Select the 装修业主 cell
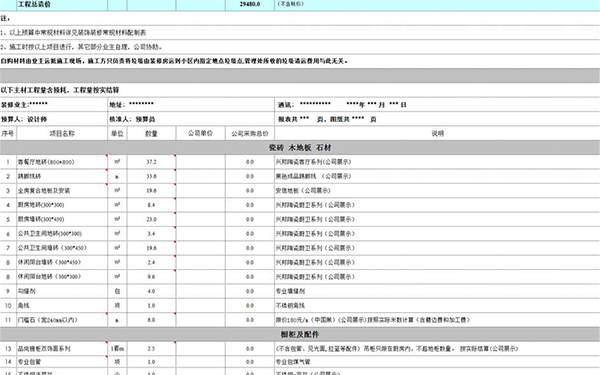Image resolution: width=600 pixels, height=375 pixels. (x=54, y=104)
